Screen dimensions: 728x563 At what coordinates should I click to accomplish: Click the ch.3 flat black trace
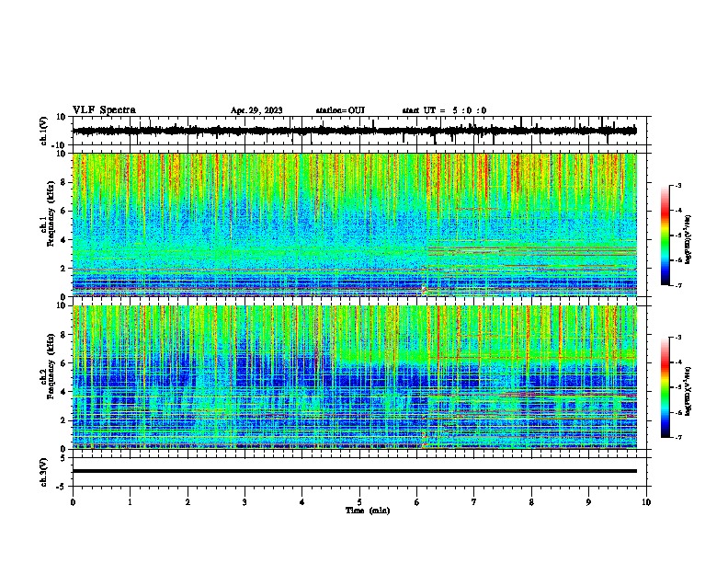(354, 471)
